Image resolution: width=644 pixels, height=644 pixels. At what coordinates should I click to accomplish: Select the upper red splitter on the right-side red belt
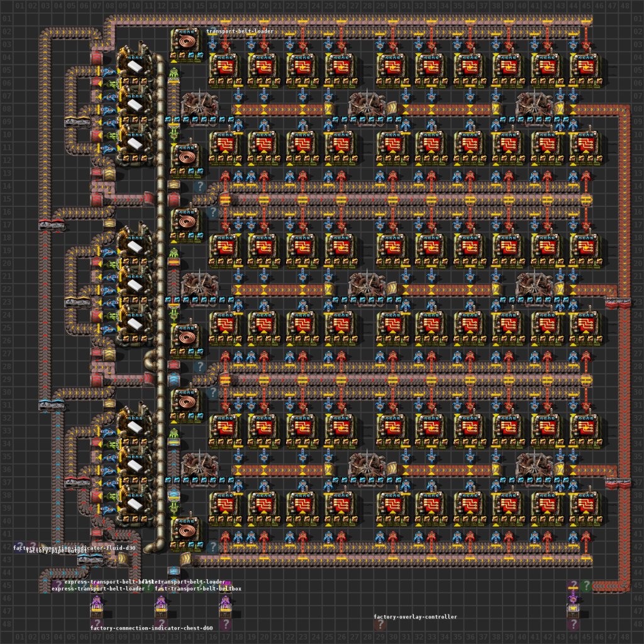pos(618,303)
